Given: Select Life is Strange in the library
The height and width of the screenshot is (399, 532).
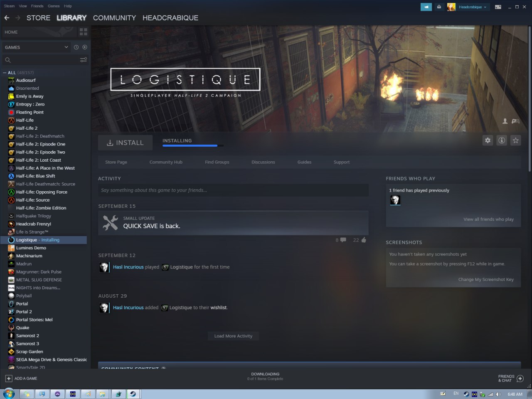Looking at the screenshot, I should click(x=32, y=232).
